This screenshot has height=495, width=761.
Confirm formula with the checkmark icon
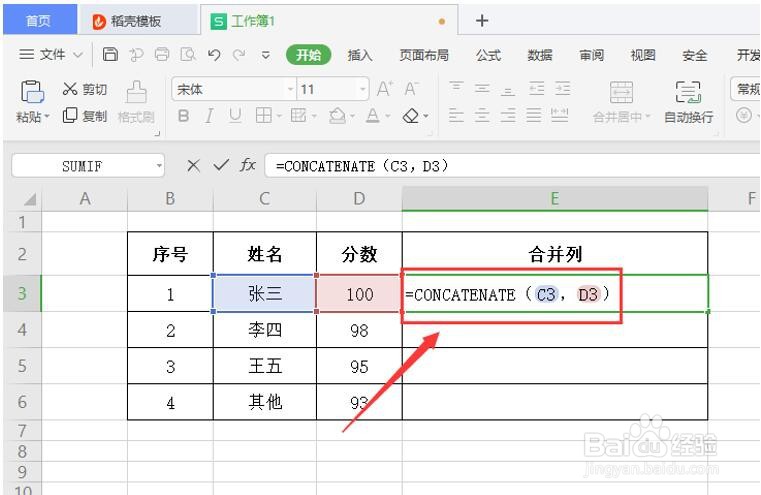pos(221,166)
